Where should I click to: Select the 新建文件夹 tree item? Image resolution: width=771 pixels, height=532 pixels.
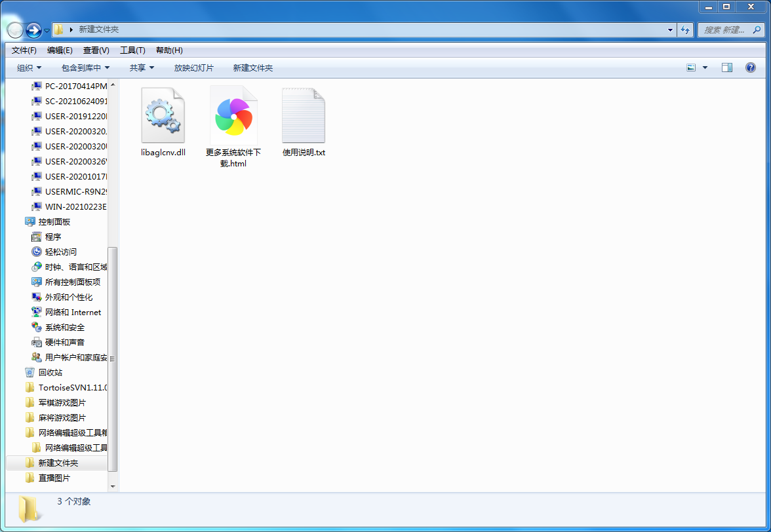[x=56, y=463]
